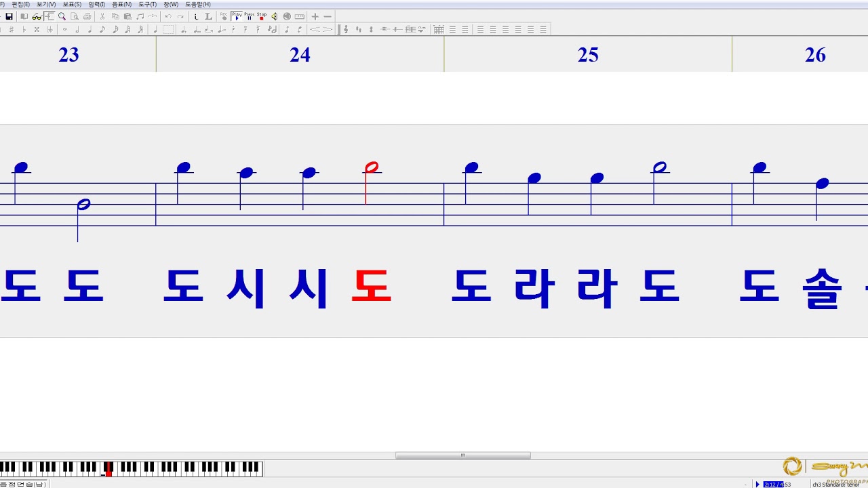
Task: Click the lowercase i info icon
Action: click(196, 16)
